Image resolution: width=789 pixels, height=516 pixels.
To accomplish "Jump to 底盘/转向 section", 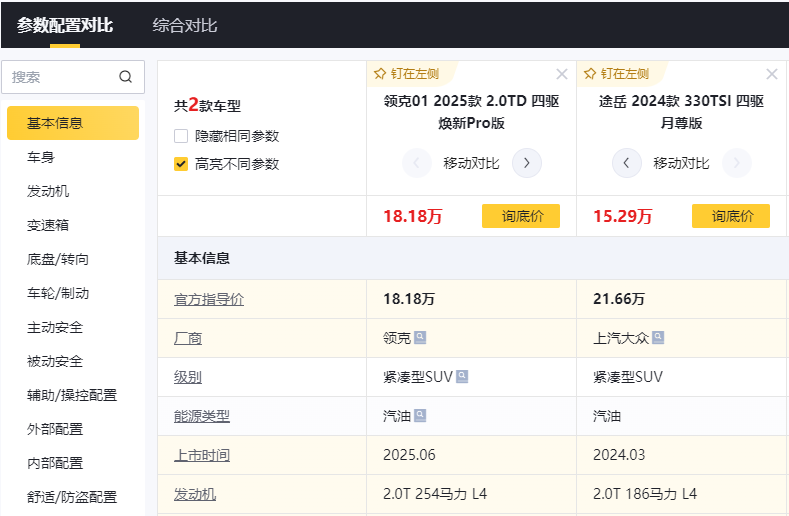I will (58, 259).
